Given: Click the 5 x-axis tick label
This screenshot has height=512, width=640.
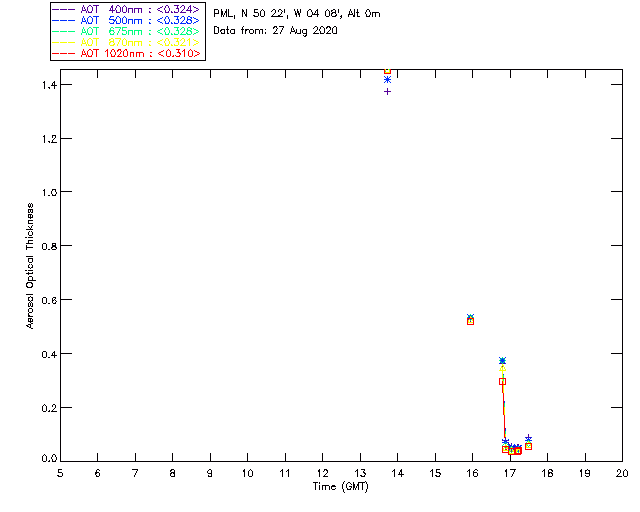Looking at the screenshot, I should click(x=60, y=473).
